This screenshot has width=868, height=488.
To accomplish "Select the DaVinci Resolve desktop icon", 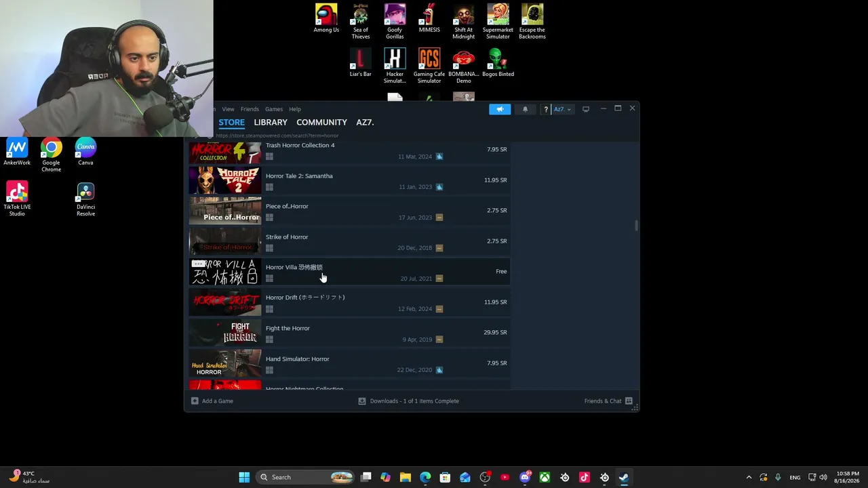I will (85, 199).
